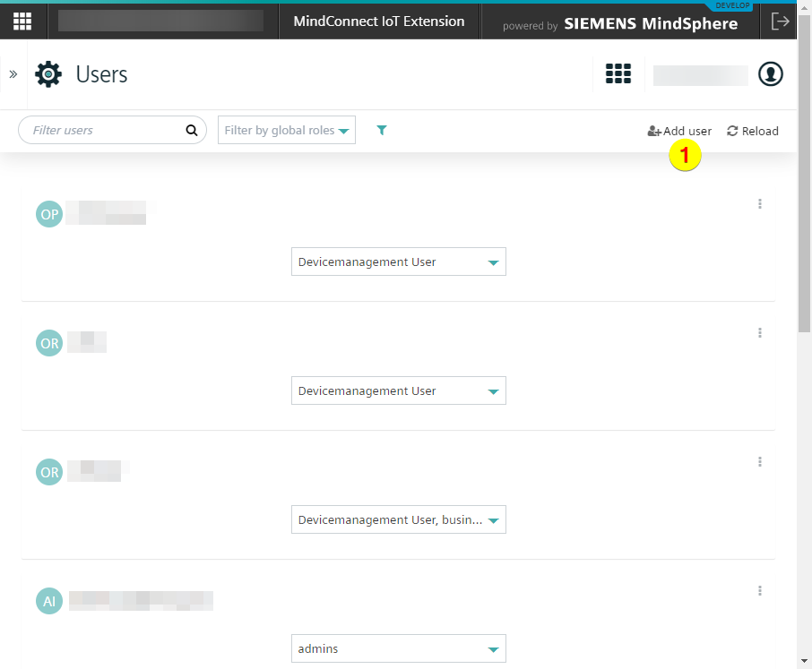Click the AI avatar of the bottom user
The height and width of the screenshot is (669, 812).
pyautogui.click(x=49, y=601)
